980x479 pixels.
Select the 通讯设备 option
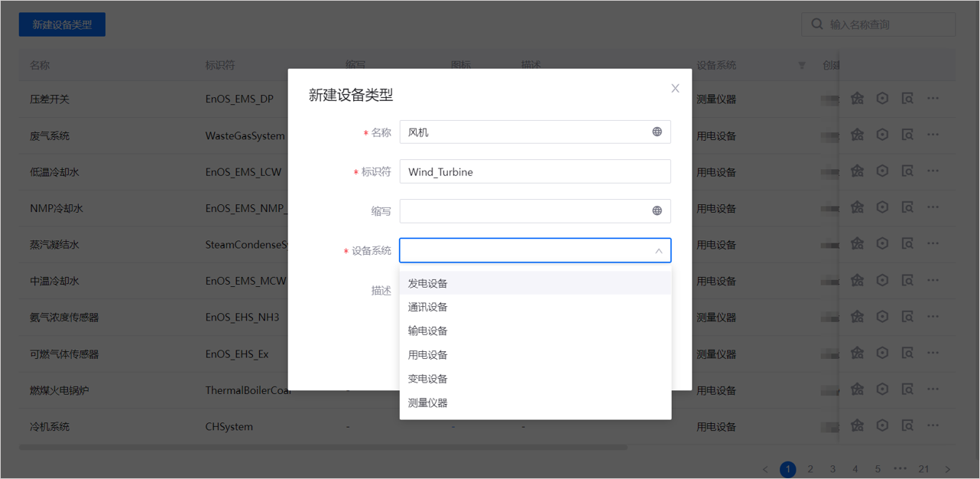[x=428, y=307]
